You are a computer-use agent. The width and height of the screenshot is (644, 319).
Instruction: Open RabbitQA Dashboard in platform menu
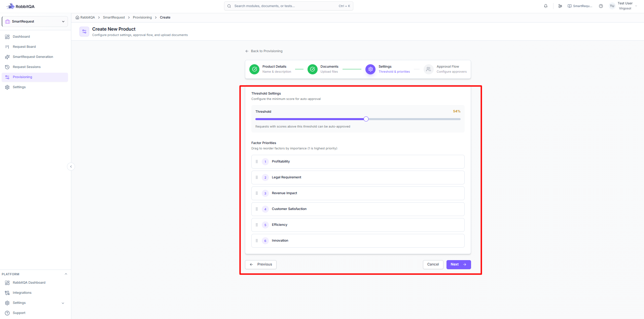(x=35, y=283)
